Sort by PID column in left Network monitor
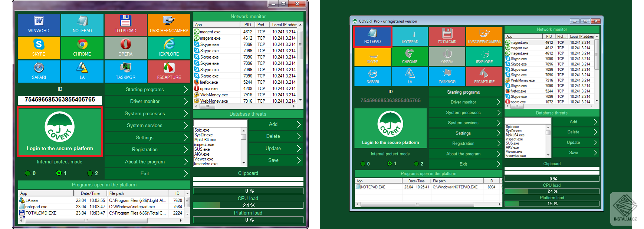Image resolution: width=644 pixels, height=229 pixels. tap(247, 25)
